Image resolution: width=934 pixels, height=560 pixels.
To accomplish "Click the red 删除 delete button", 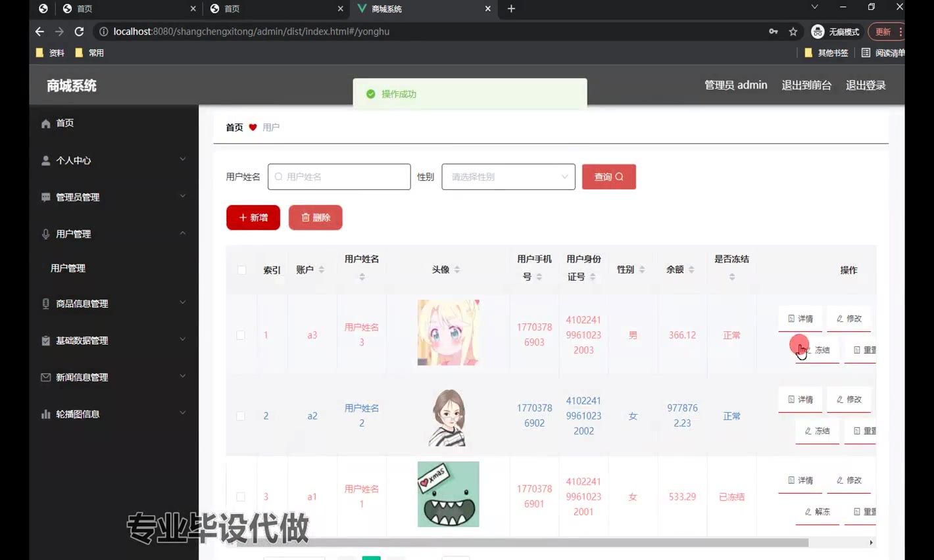I will pos(316,218).
